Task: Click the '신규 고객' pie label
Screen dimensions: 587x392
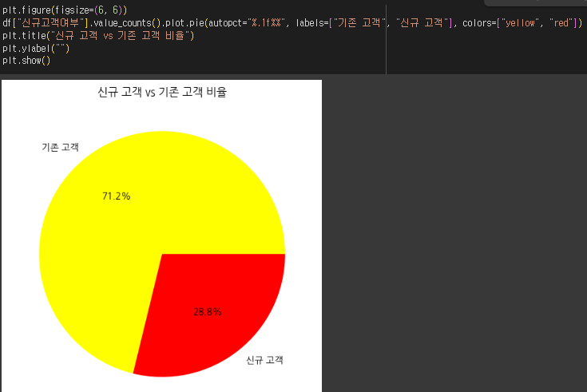Action: [264, 360]
